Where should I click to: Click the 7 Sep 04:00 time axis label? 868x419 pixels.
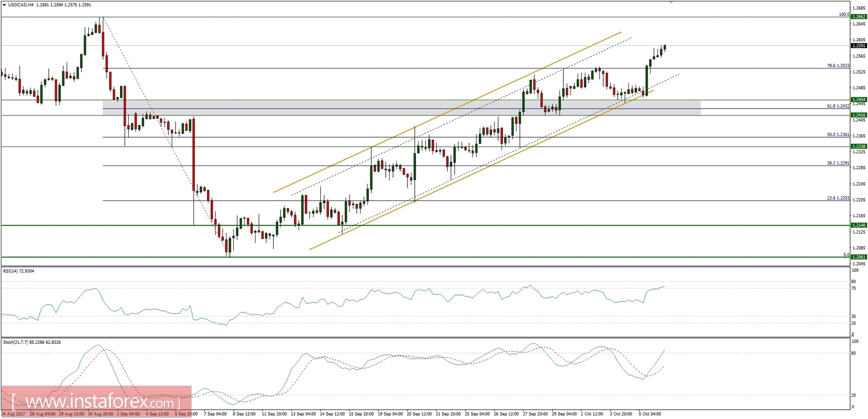(x=215, y=414)
